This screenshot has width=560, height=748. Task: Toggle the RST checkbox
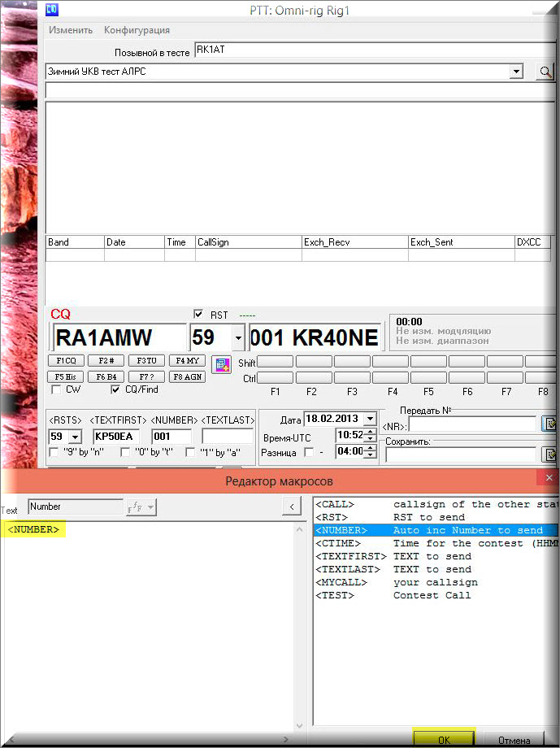(x=198, y=315)
